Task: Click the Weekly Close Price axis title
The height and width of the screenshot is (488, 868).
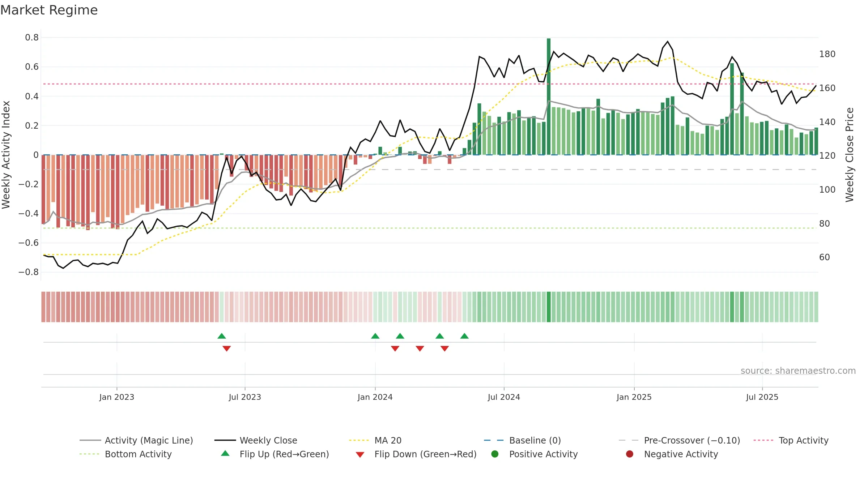Action: (x=850, y=155)
